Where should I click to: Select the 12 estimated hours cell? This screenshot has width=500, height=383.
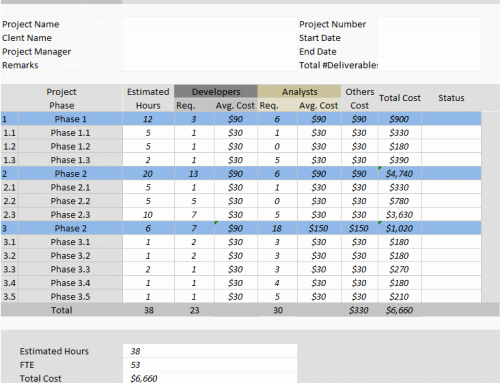coord(148,119)
